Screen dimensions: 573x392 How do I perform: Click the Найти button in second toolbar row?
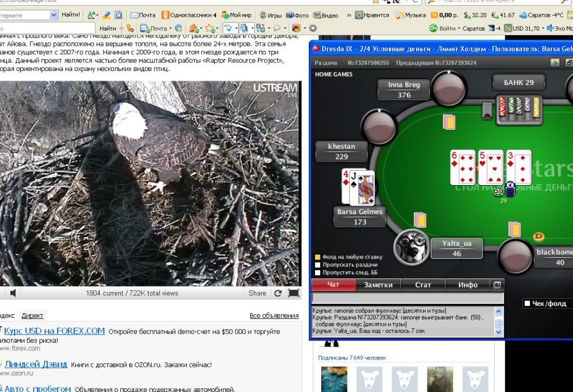click(107, 28)
